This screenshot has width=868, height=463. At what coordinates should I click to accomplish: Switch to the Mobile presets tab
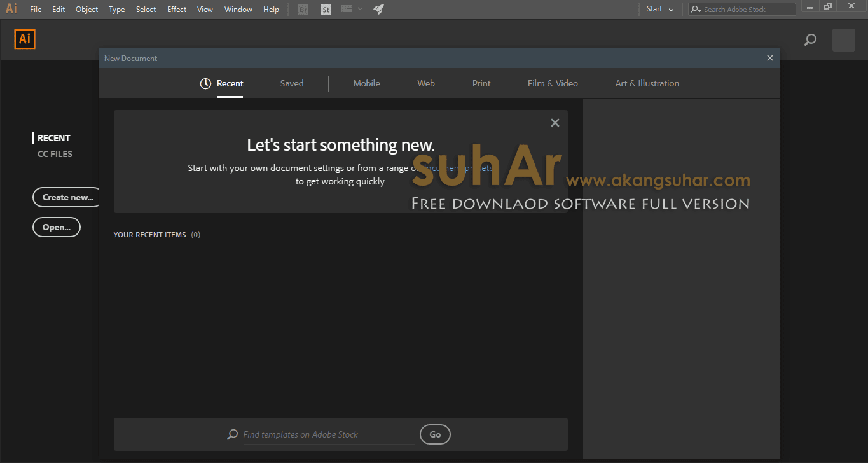[x=367, y=83]
